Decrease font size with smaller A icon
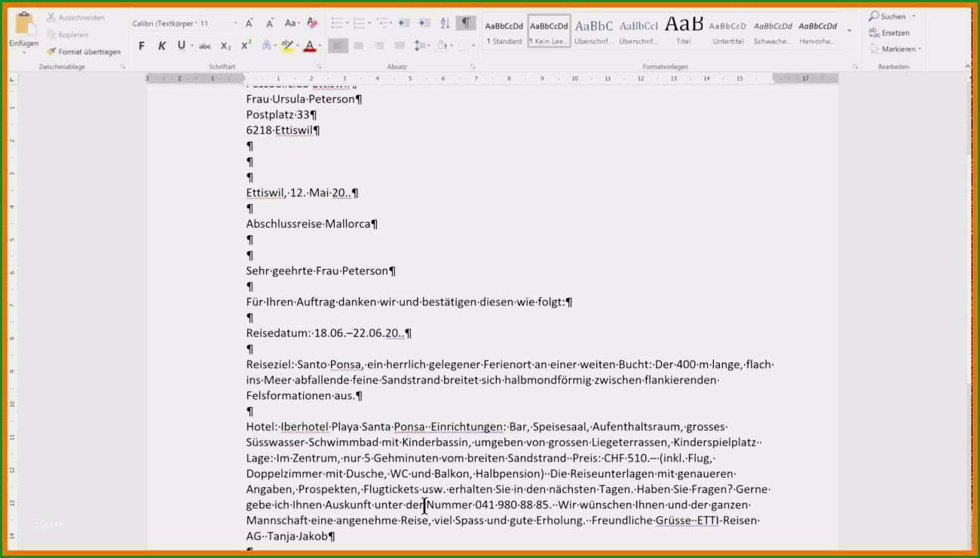This screenshot has height=558, width=980. (269, 23)
